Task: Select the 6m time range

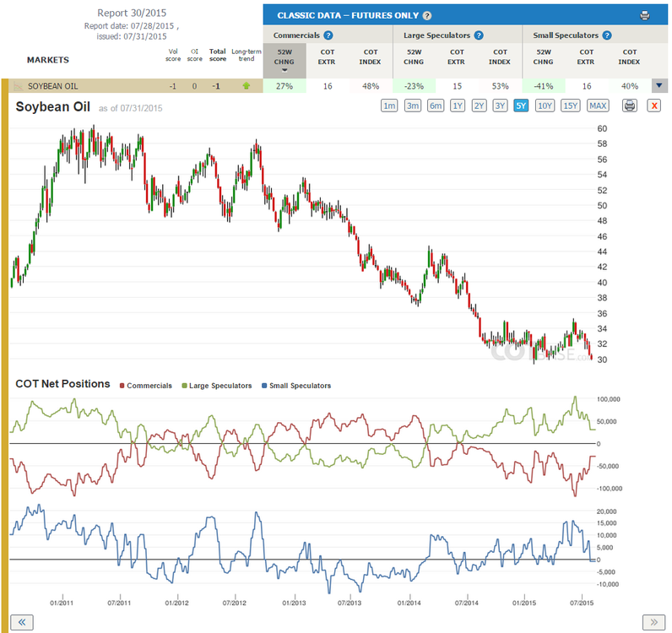Action: (x=436, y=105)
